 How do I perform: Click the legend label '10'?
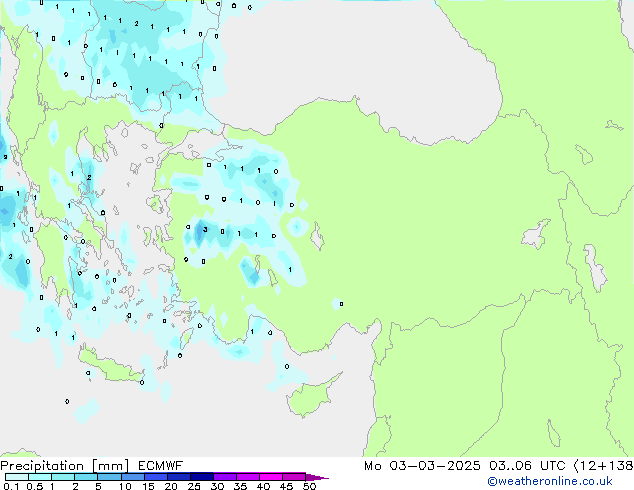pyautogui.click(x=125, y=486)
